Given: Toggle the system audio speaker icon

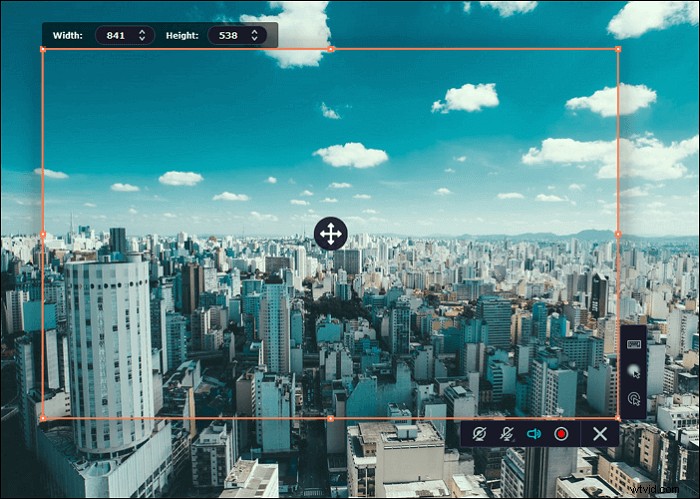Looking at the screenshot, I should tap(534, 433).
